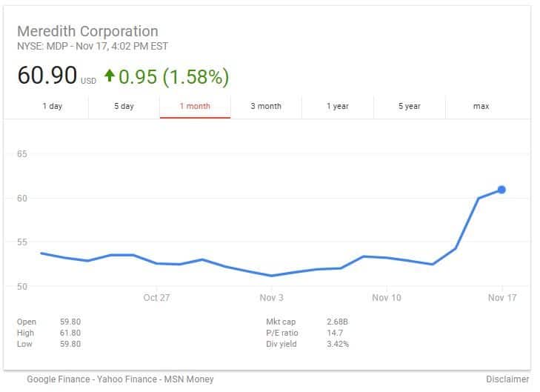Click the High value 61.80

click(x=70, y=333)
